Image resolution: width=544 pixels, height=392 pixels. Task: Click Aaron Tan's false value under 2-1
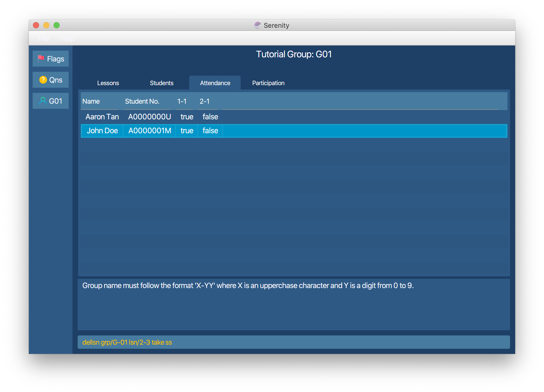point(210,117)
